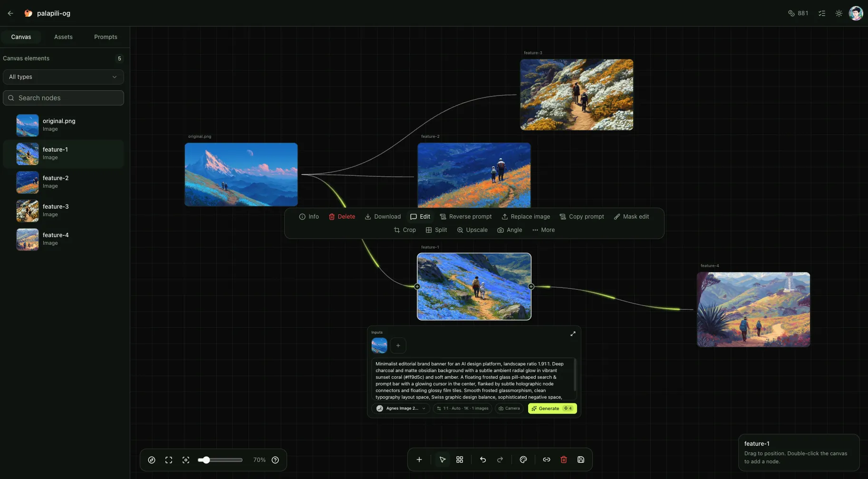Click the focus selection icon in zoom bar
868x479 pixels.
186,460
